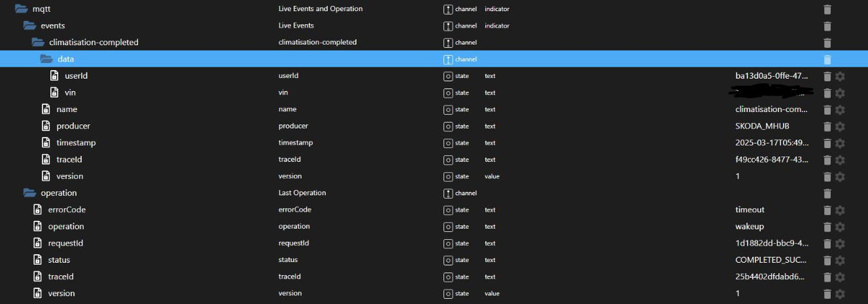Click the gear icon in the requestId row
Screen dimensions: 868x304
[840, 244]
